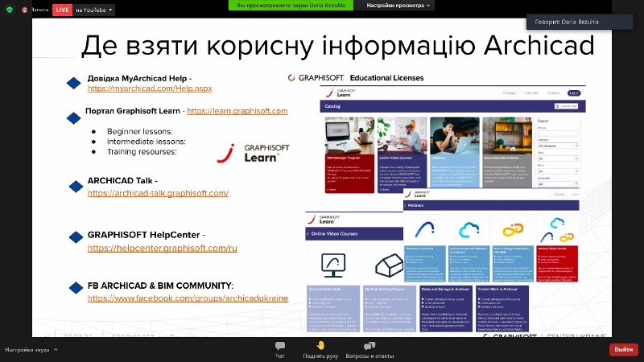Viewport: 644px width, 362px height.
Task: Open the facebook.com/groups/archicadukraine link
Action: (x=188, y=298)
